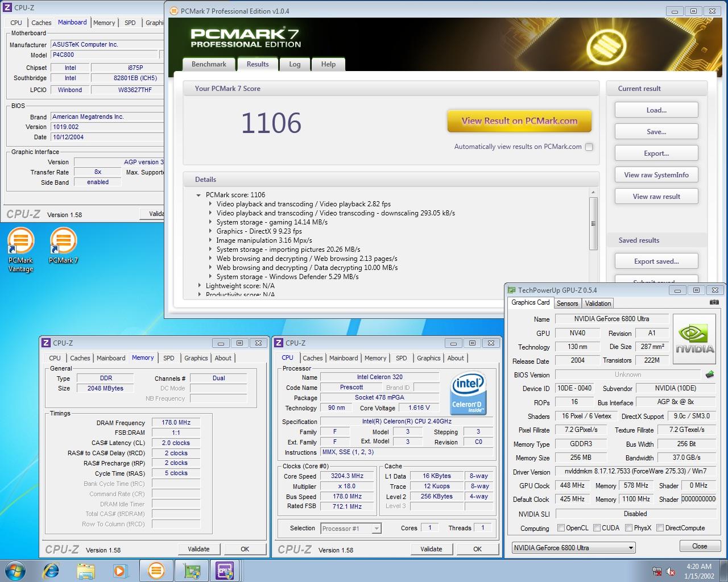Open About tab in the Memory CPU-Z window

click(x=223, y=358)
